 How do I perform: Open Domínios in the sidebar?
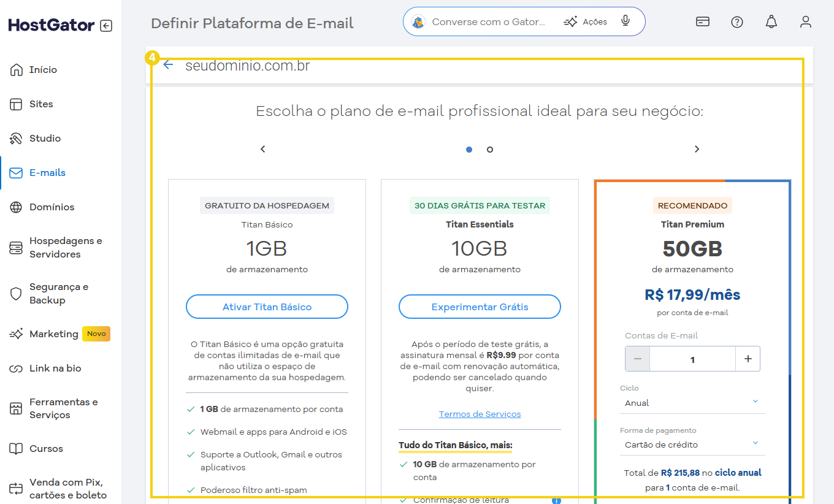click(x=52, y=207)
